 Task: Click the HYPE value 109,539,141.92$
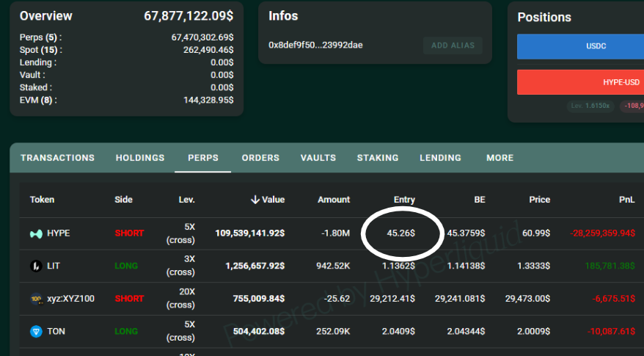249,233
